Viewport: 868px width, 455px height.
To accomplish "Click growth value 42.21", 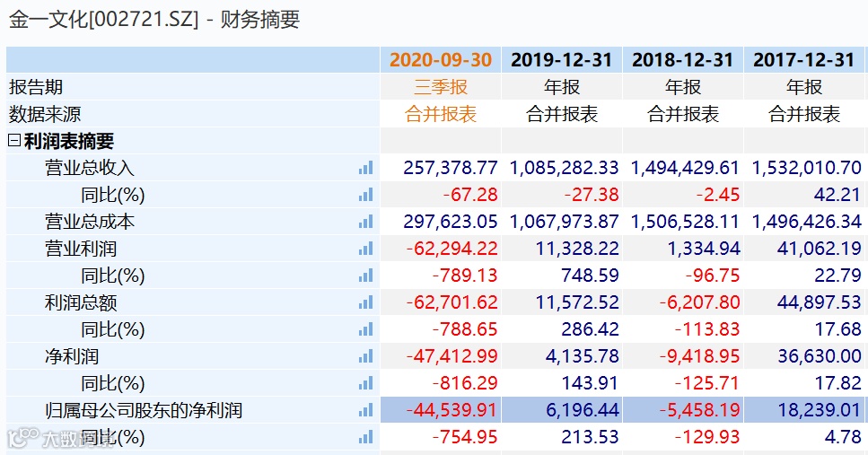I will pos(837,195).
